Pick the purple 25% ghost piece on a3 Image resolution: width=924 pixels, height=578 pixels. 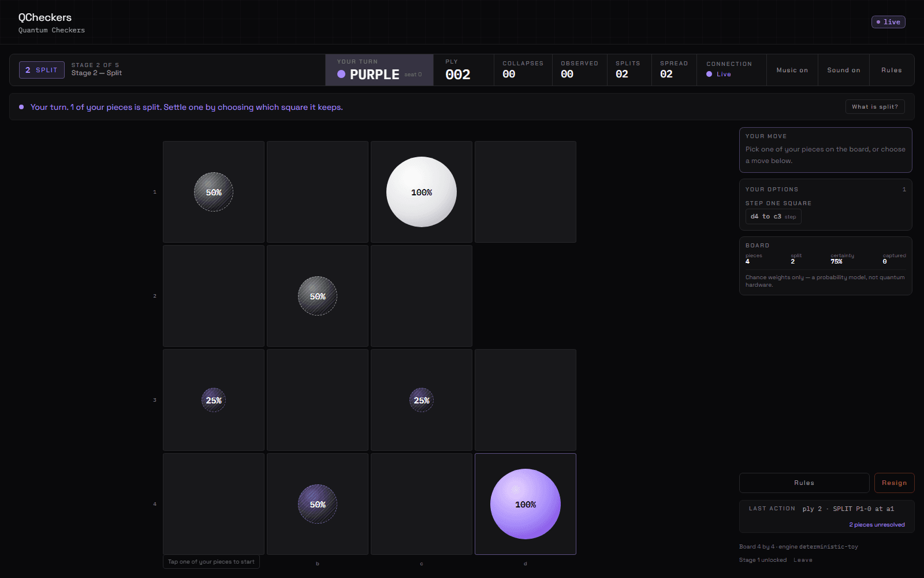(214, 400)
